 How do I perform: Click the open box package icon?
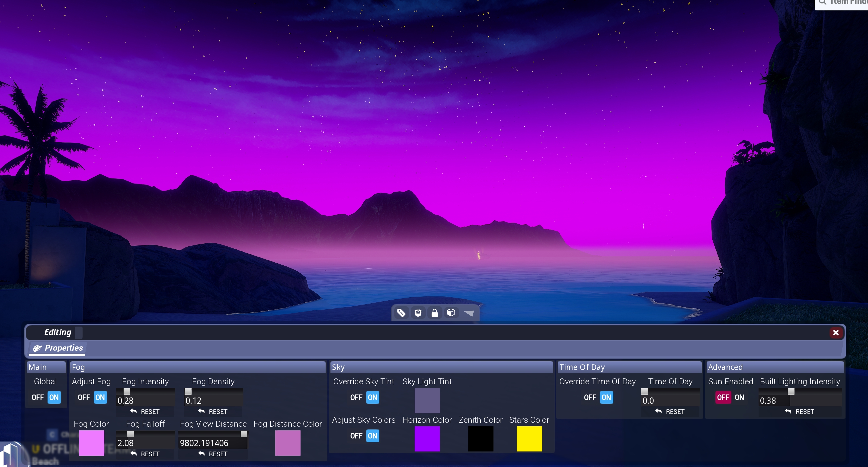pos(418,313)
